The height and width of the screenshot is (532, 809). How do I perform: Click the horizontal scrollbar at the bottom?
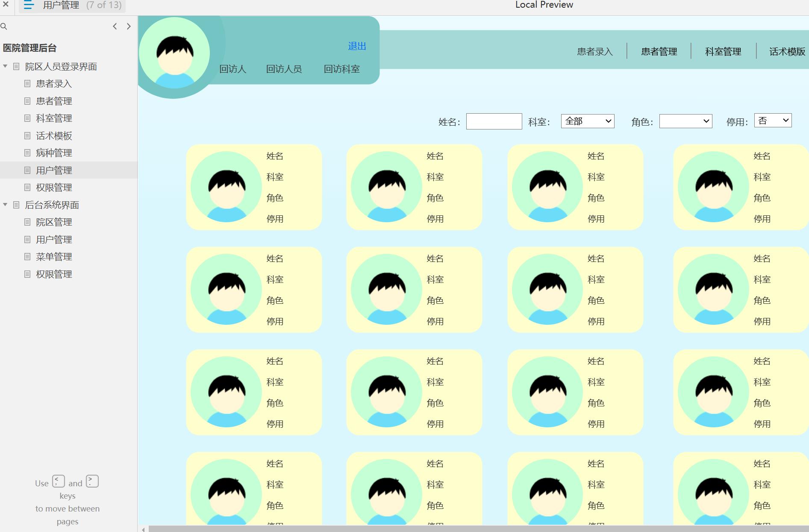coord(478,529)
